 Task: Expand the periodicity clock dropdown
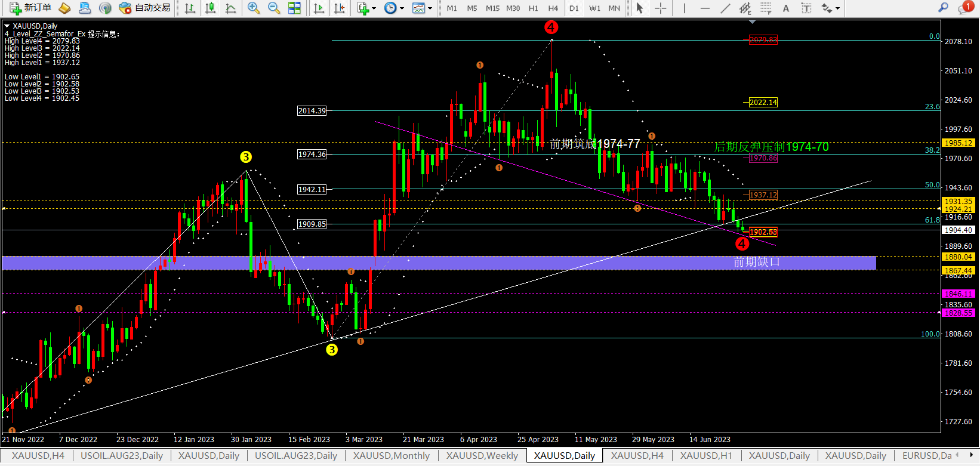click(x=394, y=8)
